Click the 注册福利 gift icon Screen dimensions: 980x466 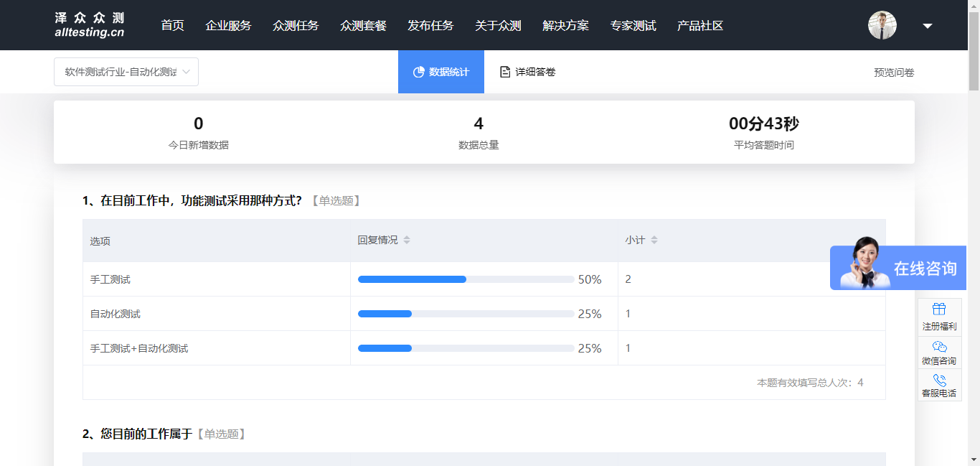pyautogui.click(x=939, y=309)
